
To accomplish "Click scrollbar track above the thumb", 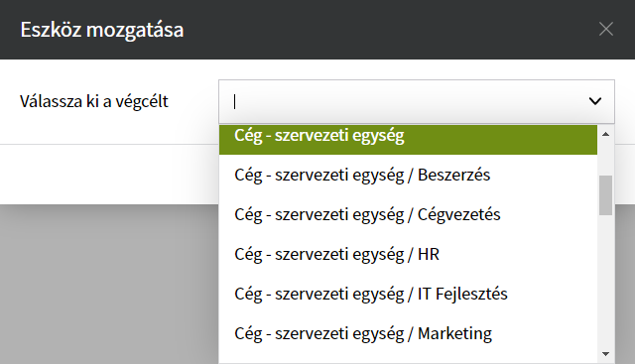I will [606, 158].
